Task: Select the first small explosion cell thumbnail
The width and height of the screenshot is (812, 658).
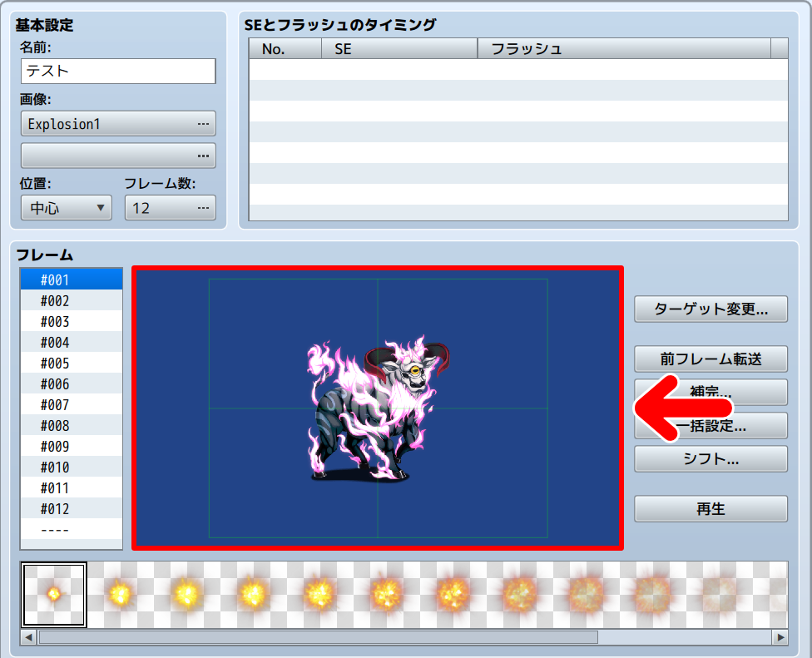Action: pos(54,594)
